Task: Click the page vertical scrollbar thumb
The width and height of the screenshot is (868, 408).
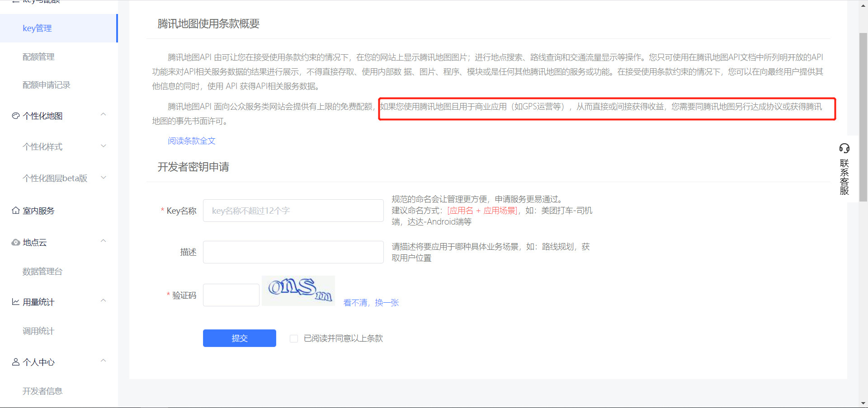Action: (863, 117)
